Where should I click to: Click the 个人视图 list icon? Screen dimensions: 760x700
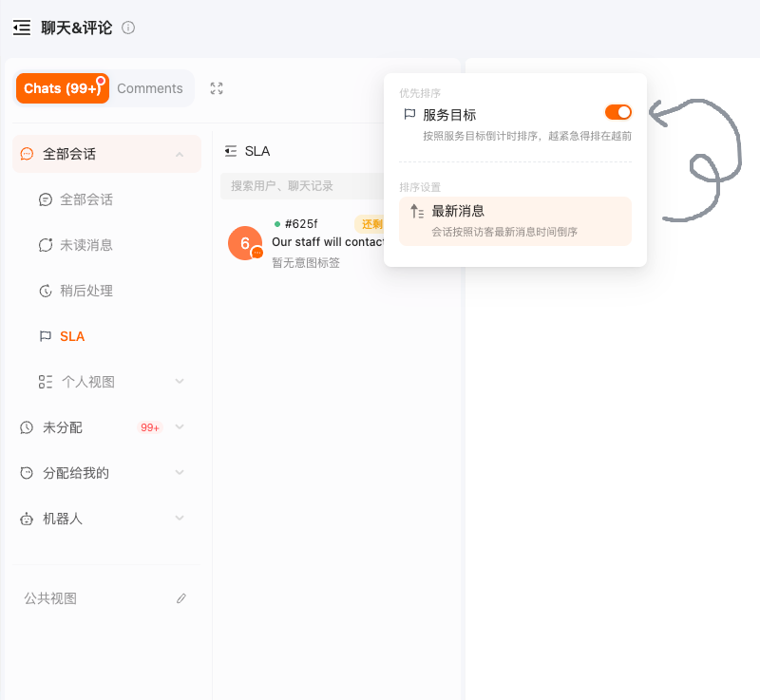pyautogui.click(x=46, y=382)
